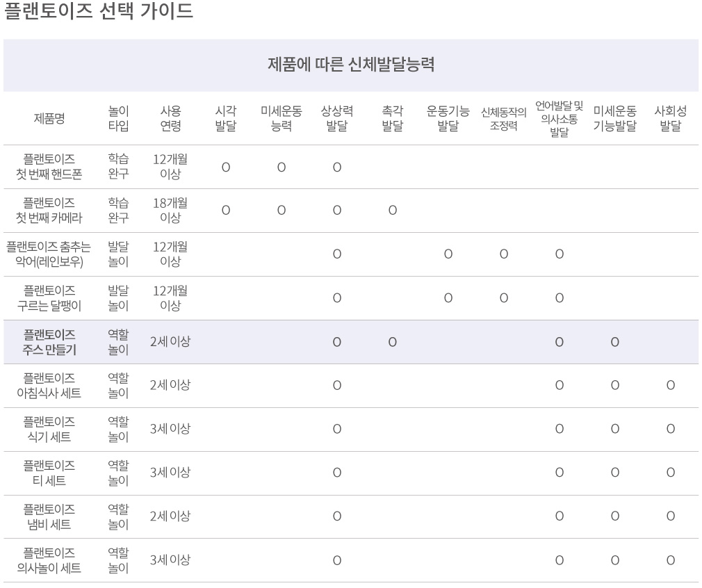Viewport: 702px width, 588px height.
Task: Click 사회성 발달 O mark for 아침식사 세트
Action: [670, 385]
